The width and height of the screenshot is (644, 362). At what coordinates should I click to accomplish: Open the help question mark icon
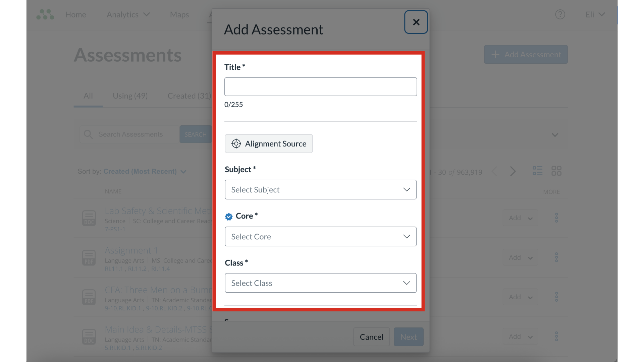tap(560, 14)
